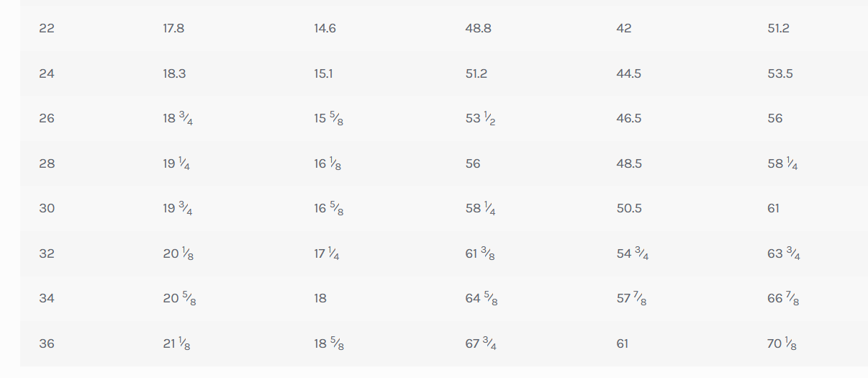Select the 17.8 cell in row 22
This screenshot has height=378, width=868.
pyautogui.click(x=173, y=29)
